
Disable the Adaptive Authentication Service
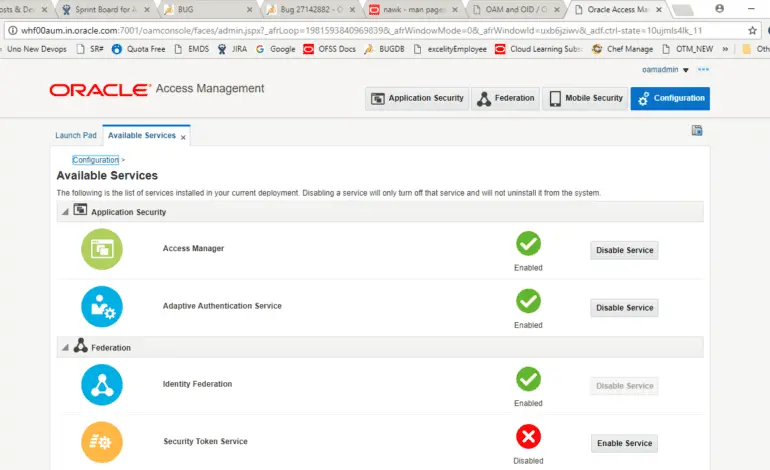click(x=624, y=308)
